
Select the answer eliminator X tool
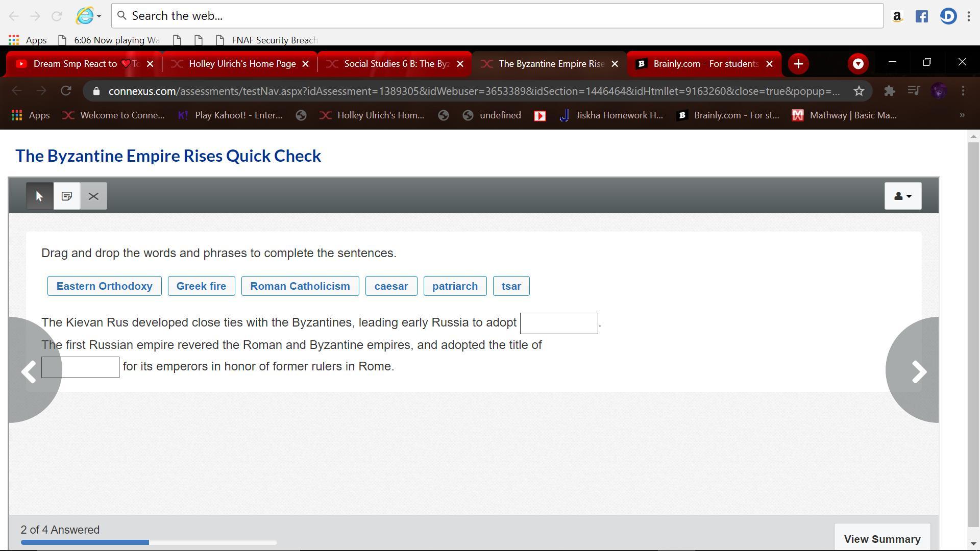(x=93, y=196)
